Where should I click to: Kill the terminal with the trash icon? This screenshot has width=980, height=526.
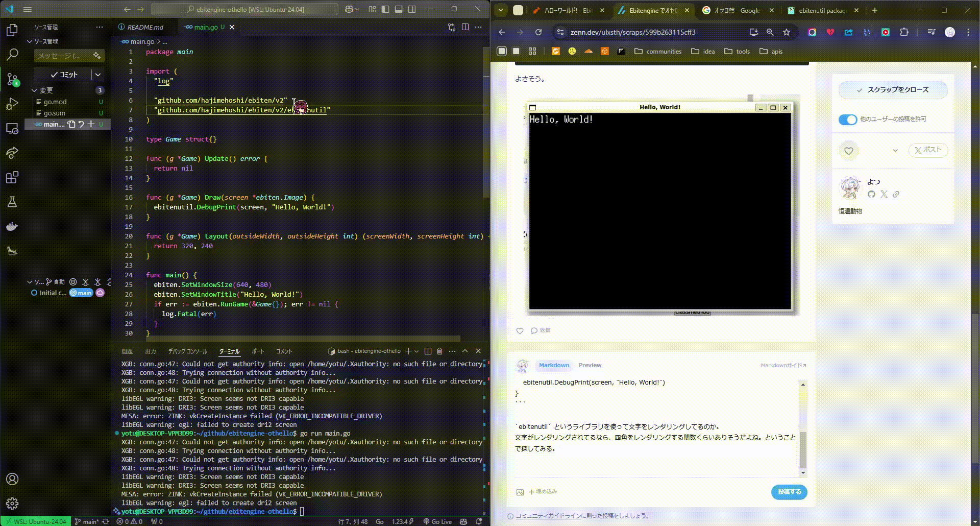(439, 351)
